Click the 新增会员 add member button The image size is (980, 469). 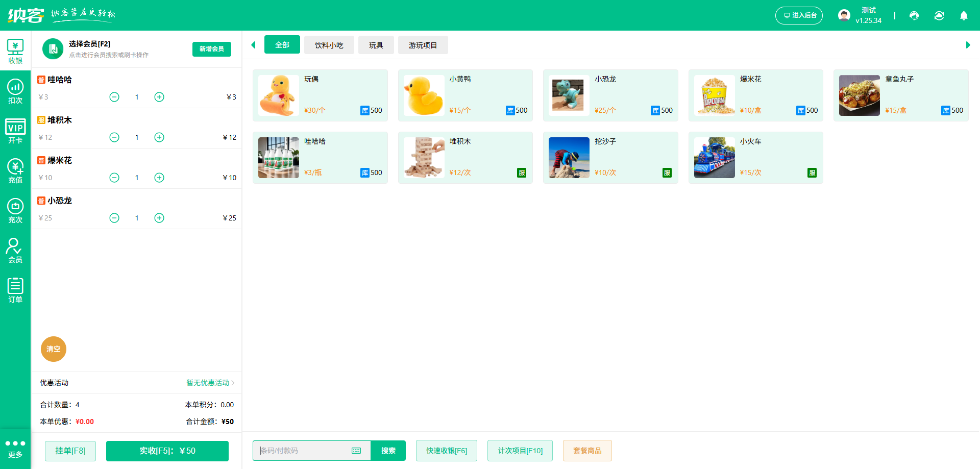[211, 49]
